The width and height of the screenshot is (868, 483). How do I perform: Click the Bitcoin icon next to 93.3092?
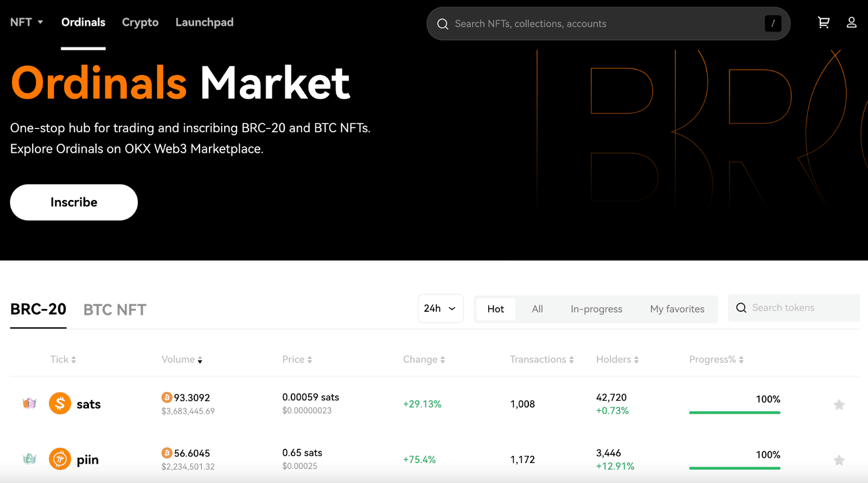[167, 397]
